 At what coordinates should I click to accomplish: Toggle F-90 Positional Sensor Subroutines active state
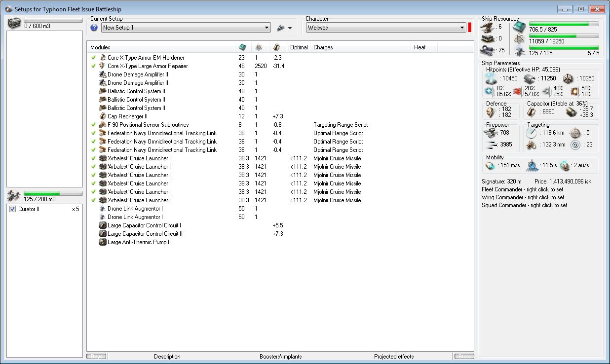[x=93, y=125]
